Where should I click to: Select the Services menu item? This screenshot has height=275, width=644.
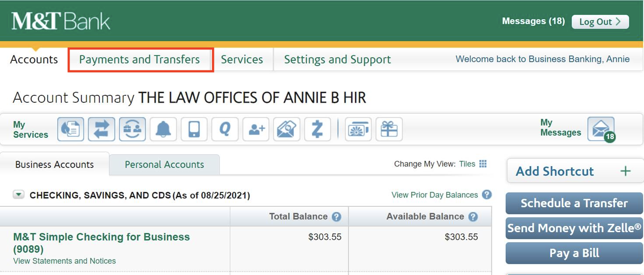point(242,59)
